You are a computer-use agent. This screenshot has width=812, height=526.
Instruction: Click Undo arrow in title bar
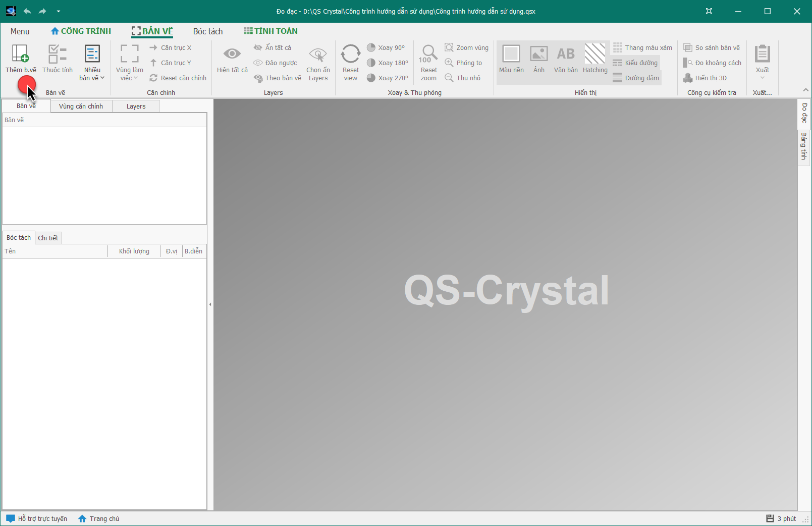coord(27,11)
